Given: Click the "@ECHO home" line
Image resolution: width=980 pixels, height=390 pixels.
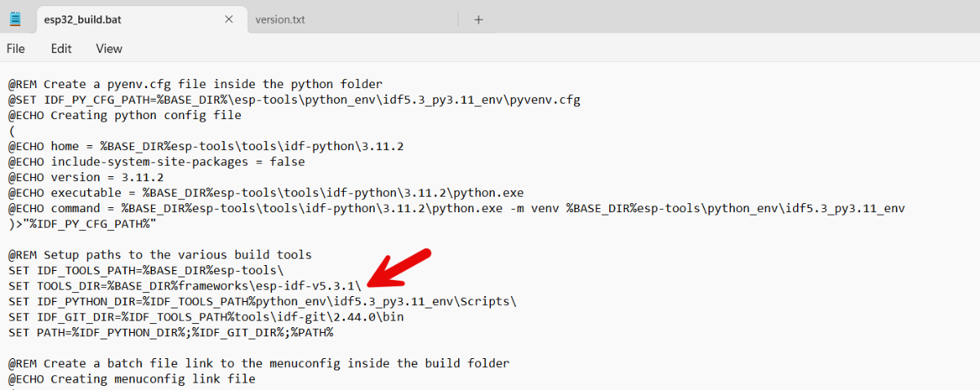Looking at the screenshot, I should tap(206, 146).
